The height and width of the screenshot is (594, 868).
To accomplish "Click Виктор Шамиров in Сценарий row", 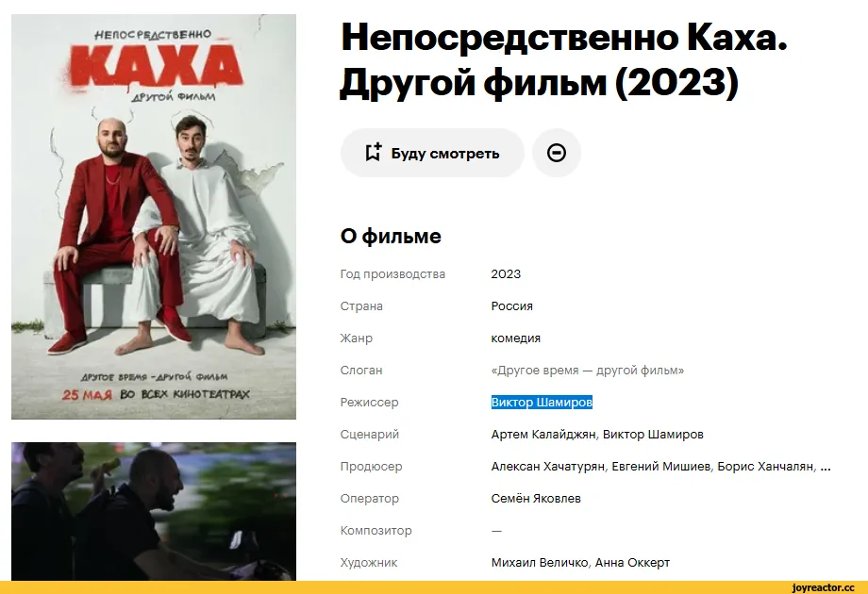I will pyautogui.click(x=653, y=434).
